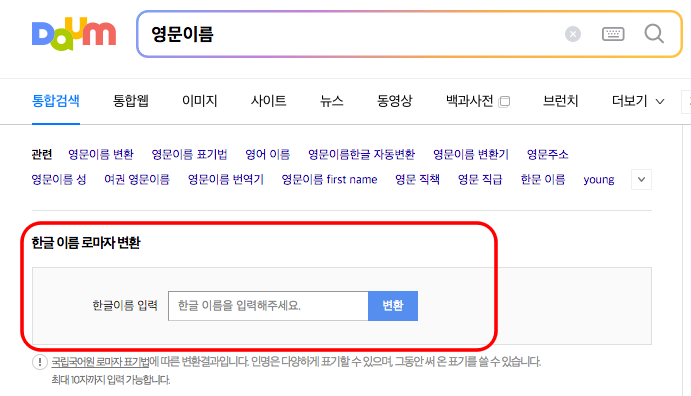This screenshot has height=396, width=691.
Task: Click related search 영문이름 변환기
Action: (x=471, y=154)
